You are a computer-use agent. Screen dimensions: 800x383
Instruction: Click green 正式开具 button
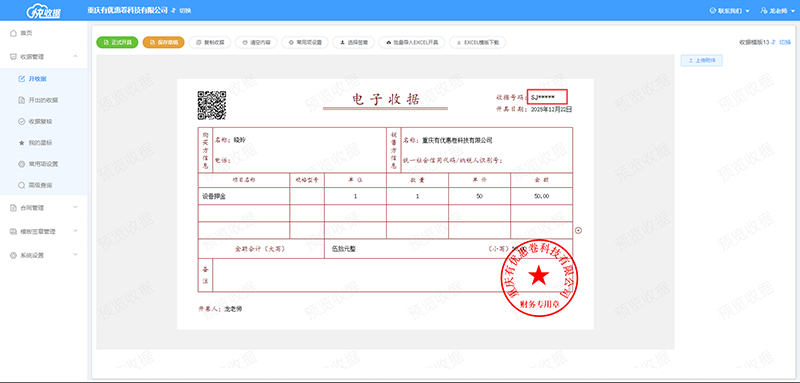point(117,42)
